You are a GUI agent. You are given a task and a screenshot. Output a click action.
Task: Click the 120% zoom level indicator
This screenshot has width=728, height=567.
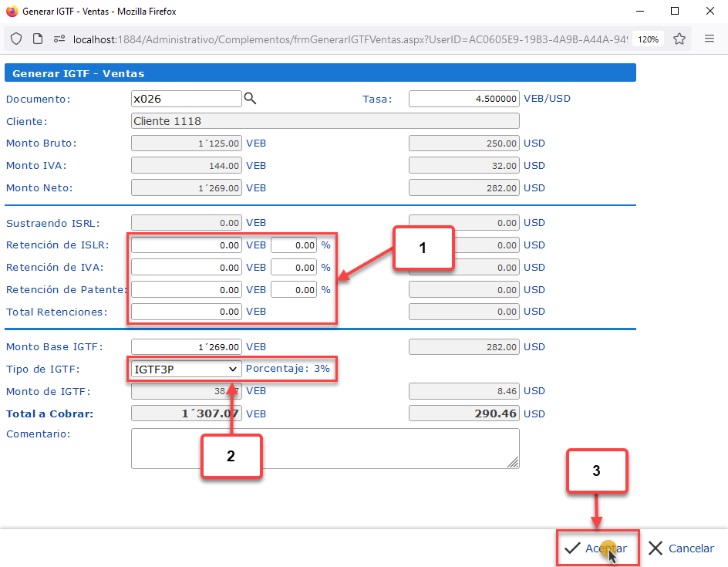648,39
